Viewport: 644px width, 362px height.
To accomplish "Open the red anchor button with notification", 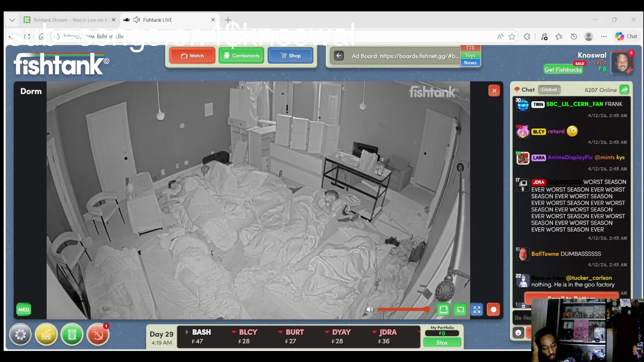I will (98, 334).
